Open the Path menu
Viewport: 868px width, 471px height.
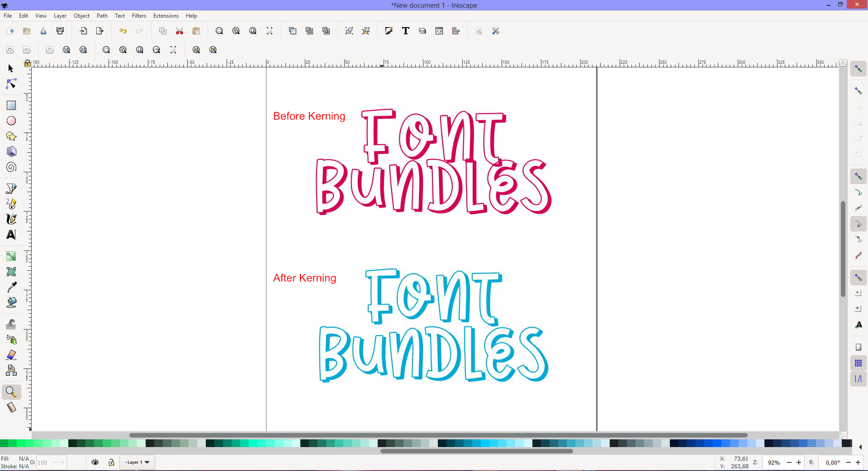click(102, 15)
